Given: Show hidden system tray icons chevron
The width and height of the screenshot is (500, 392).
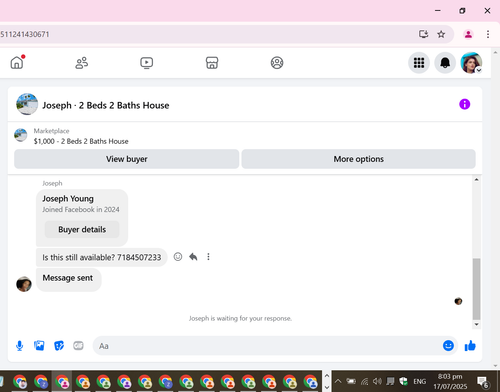Looking at the screenshot, I should coord(338,381).
